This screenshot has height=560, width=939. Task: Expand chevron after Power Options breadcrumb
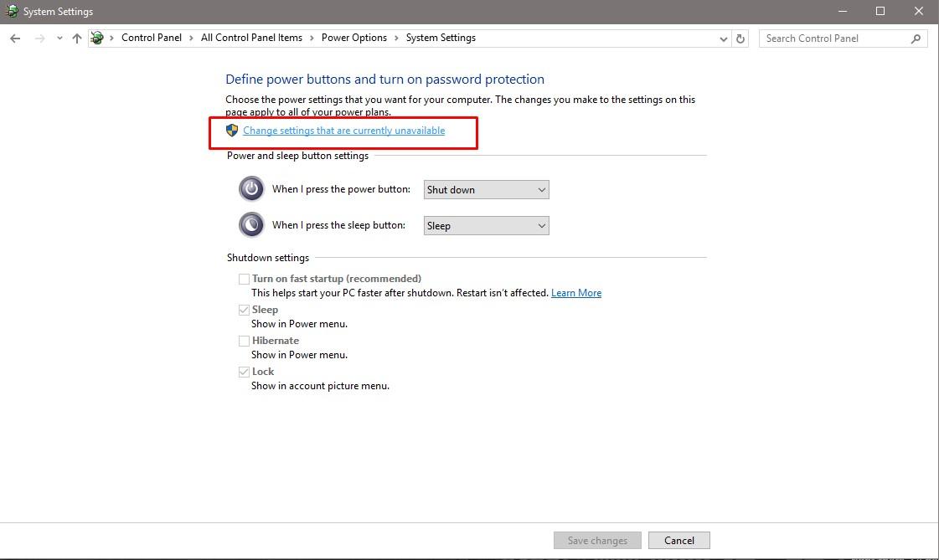396,39
